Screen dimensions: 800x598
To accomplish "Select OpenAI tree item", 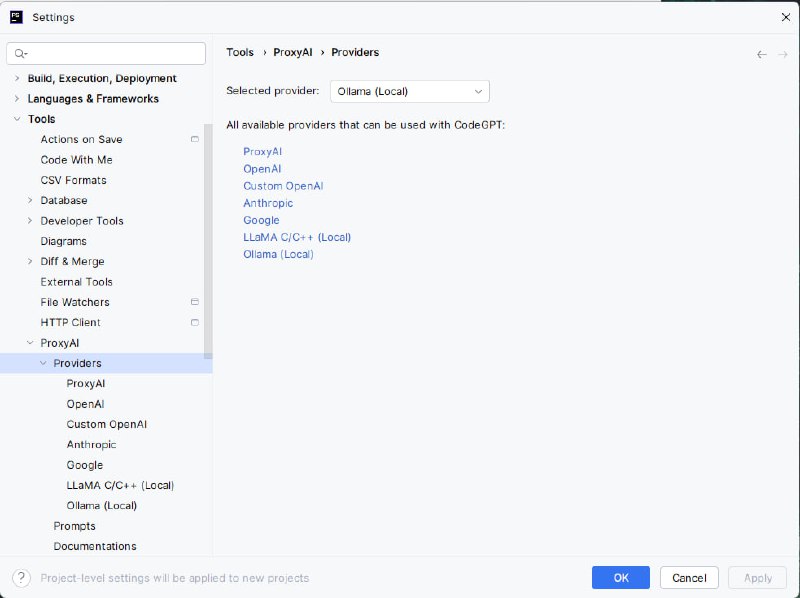I will click(x=85, y=404).
